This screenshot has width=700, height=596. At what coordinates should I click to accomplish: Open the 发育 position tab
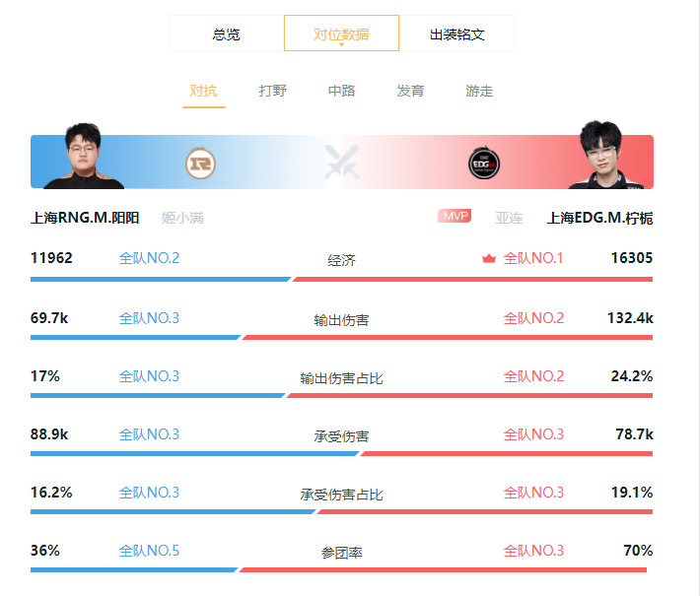point(410,91)
